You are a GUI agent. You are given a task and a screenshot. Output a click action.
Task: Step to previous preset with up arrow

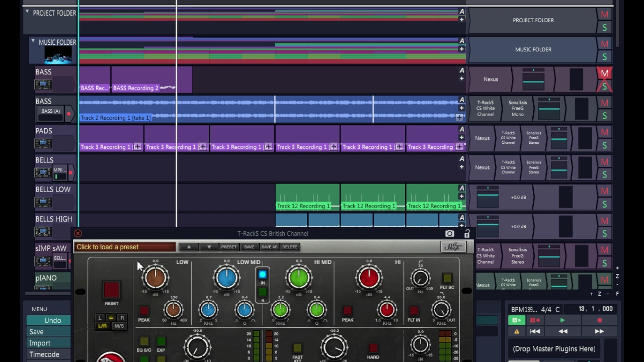point(189,247)
